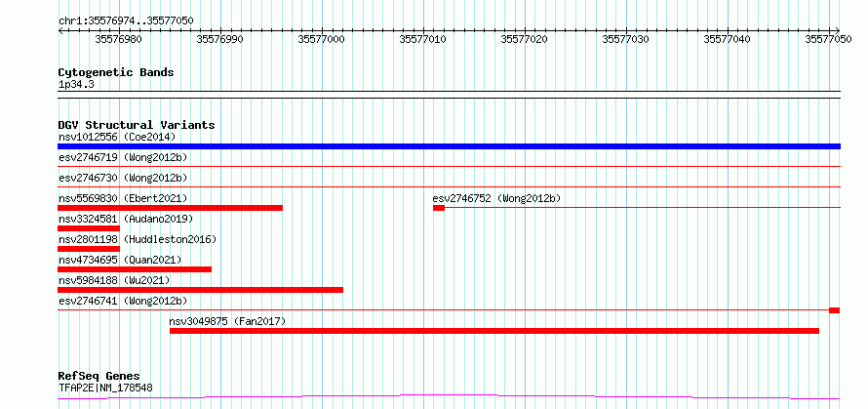Click the DGV Structural Variants title
Image resolution: width=868 pixels, height=409 pixels.
point(137,125)
